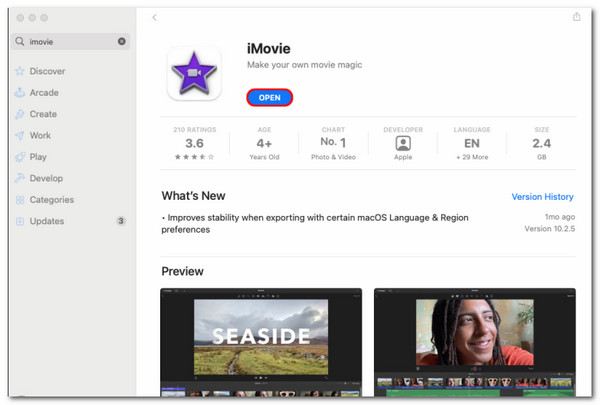Open the Version History link
Image resolution: width=600 pixels, height=405 pixels.
[x=542, y=197]
